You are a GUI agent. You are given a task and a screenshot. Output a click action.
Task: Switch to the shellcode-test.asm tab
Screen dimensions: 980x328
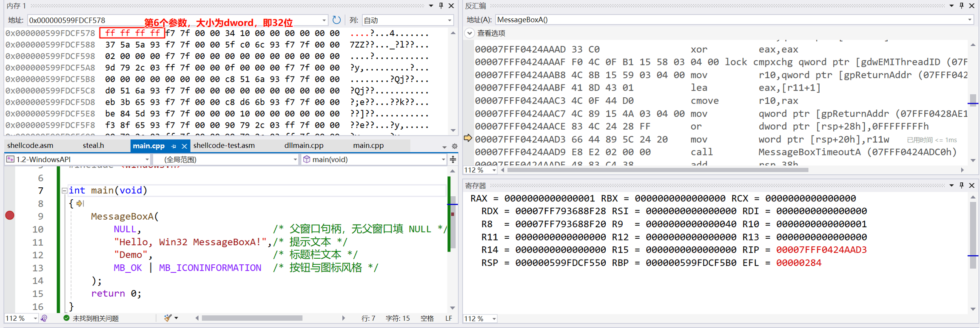coord(224,145)
